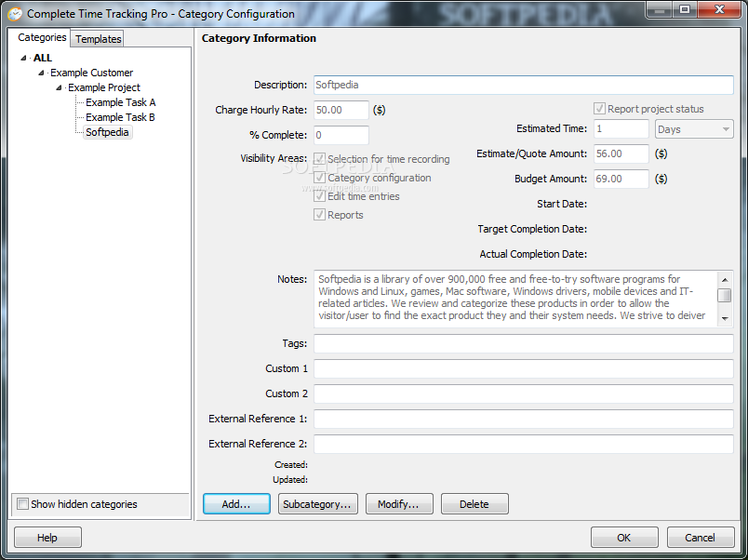Screen dimensions: 748x560
Task: Switch to the Templates tab
Action: 99,39
